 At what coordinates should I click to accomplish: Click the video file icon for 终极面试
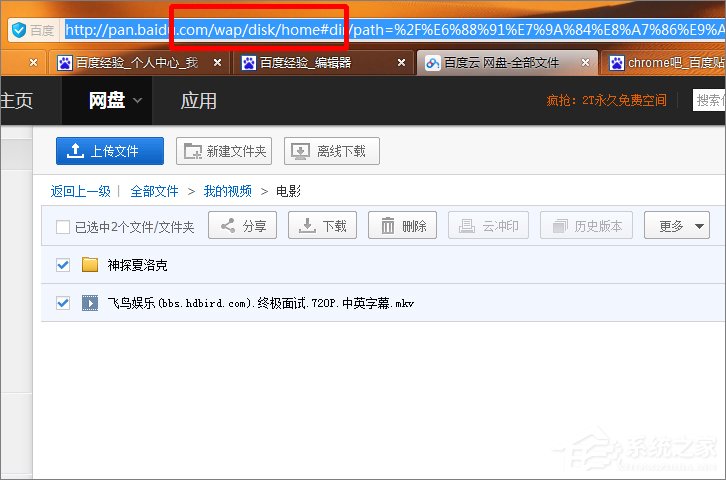pyautogui.click(x=90, y=303)
